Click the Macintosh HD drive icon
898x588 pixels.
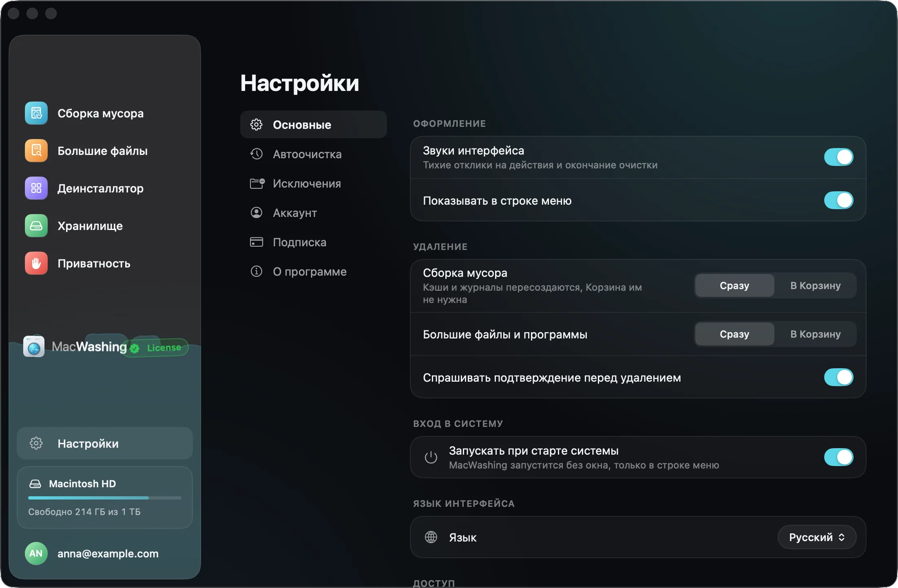click(35, 484)
